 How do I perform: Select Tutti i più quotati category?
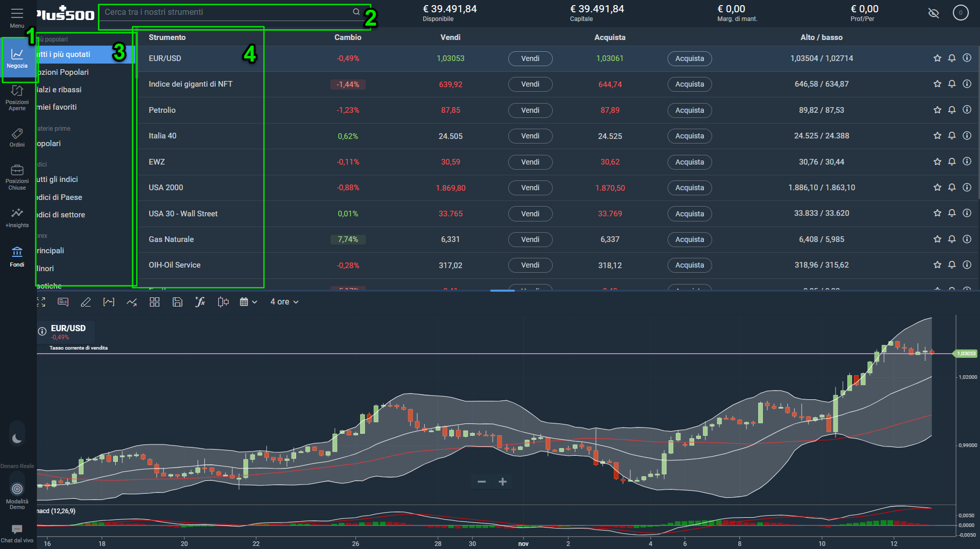point(85,54)
